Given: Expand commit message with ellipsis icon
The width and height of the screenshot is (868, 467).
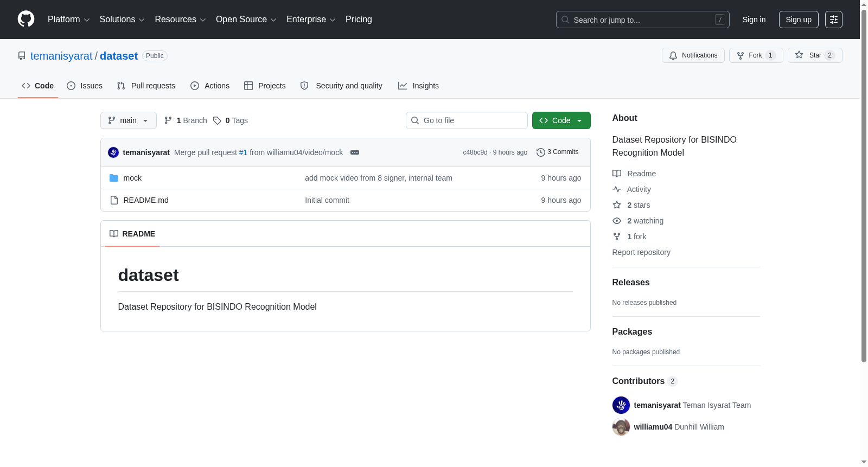Looking at the screenshot, I should pyautogui.click(x=355, y=152).
